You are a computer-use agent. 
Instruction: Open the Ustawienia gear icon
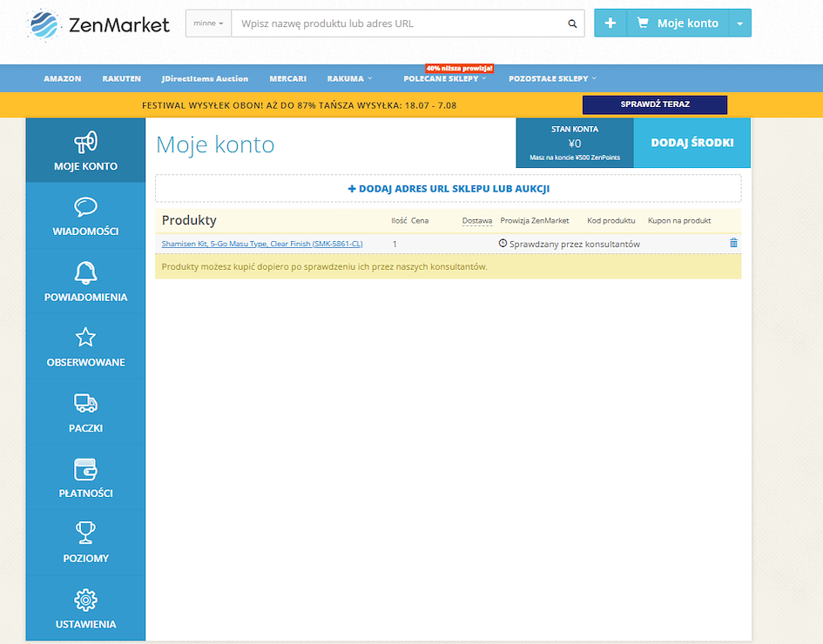click(85, 600)
